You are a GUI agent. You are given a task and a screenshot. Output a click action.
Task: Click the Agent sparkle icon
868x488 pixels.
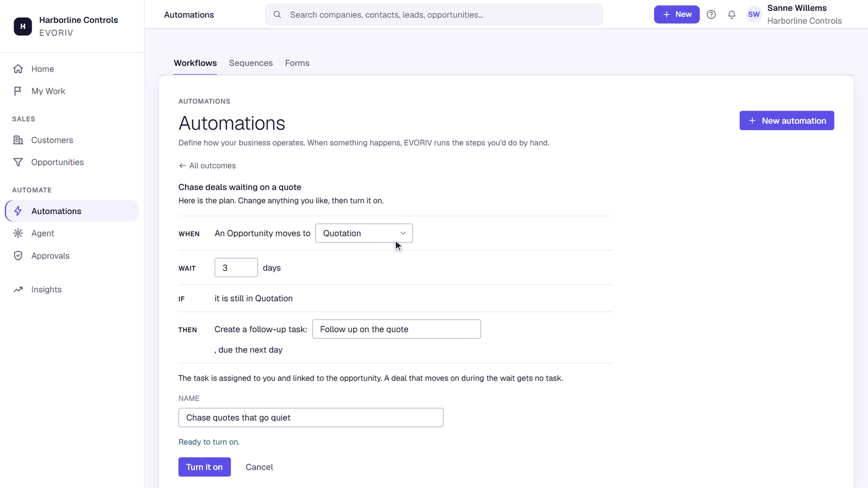pyautogui.click(x=18, y=233)
